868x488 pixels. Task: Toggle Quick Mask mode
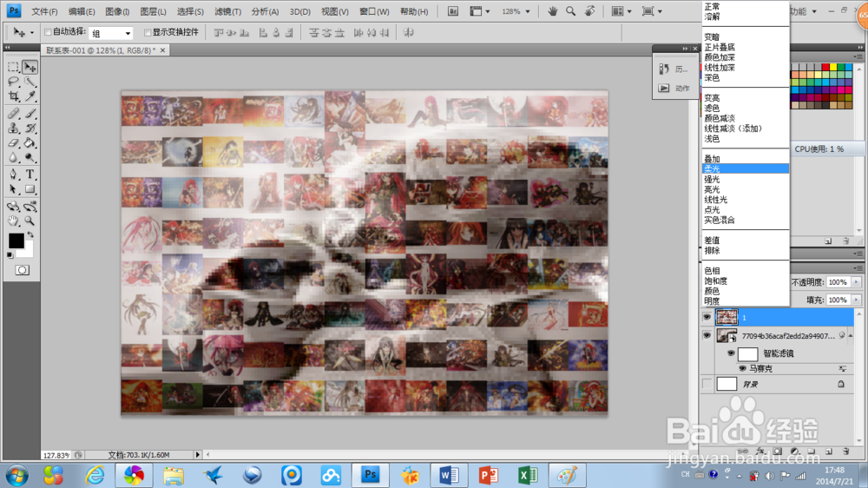point(23,270)
